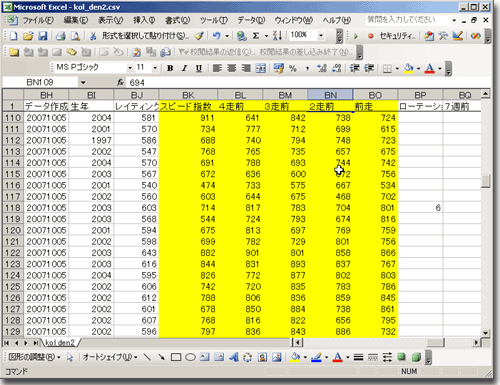Open the オートシェイプ menu dropdown
The width and height of the screenshot is (500, 385).
tap(110, 357)
